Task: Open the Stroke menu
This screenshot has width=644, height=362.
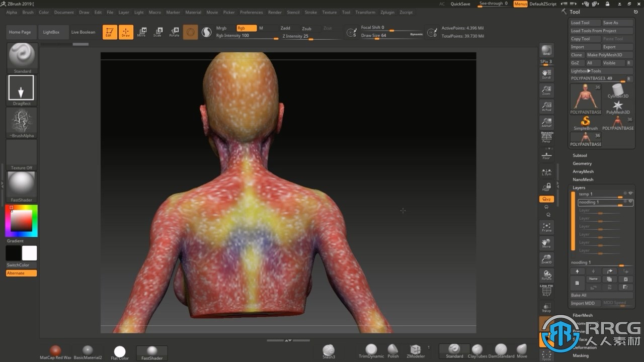Action: [311, 12]
